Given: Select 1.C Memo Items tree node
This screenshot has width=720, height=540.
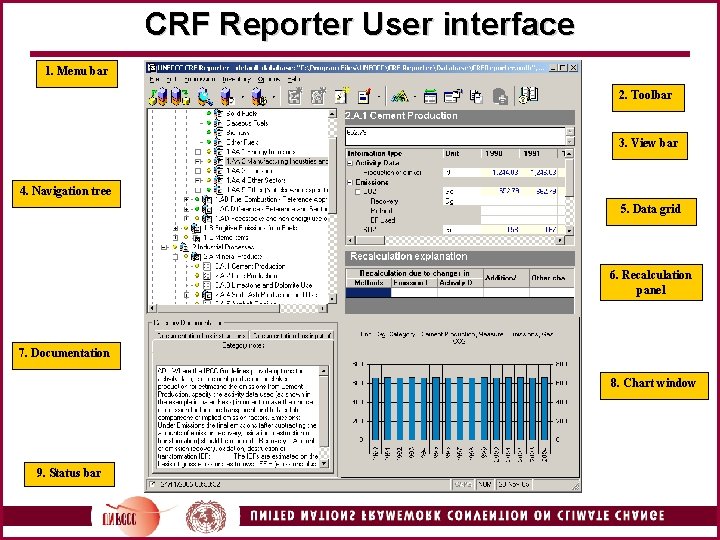Looking at the screenshot, I should point(226,237).
